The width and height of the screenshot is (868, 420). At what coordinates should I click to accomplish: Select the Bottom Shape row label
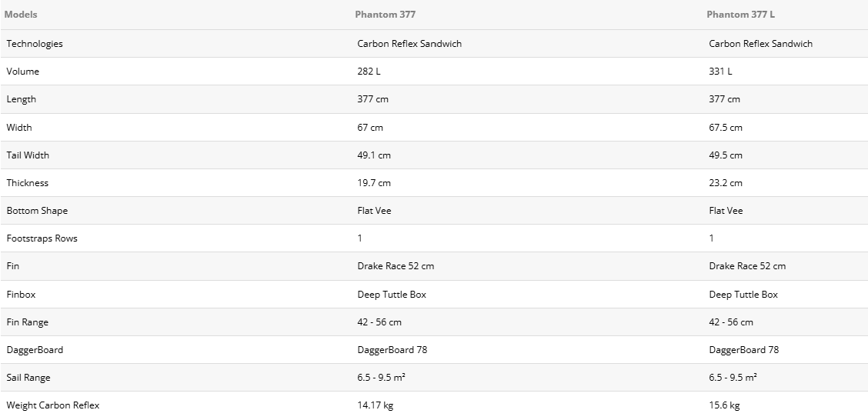pyautogui.click(x=37, y=210)
